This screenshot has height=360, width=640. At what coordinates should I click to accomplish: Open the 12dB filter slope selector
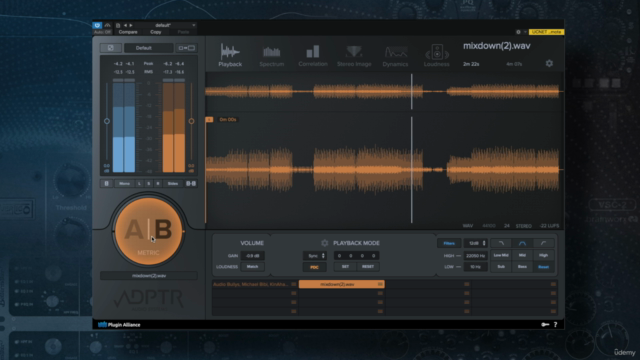point(476,243)
